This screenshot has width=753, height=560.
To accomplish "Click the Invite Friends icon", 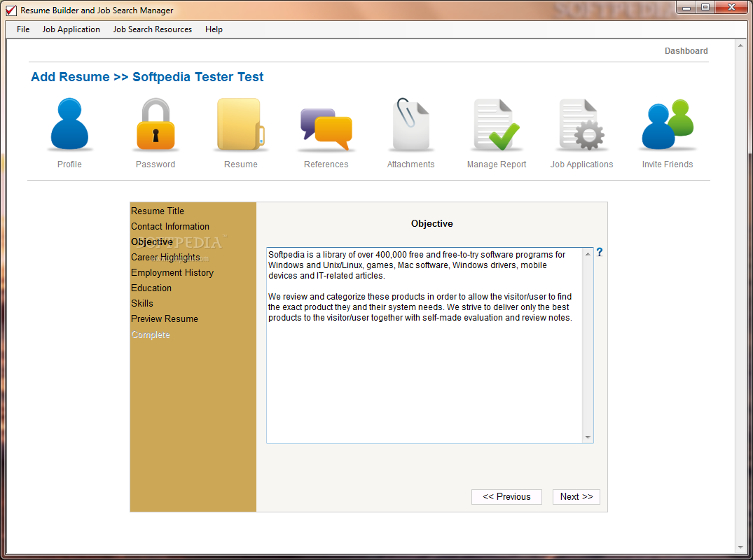I will click(x=668, y=124).
